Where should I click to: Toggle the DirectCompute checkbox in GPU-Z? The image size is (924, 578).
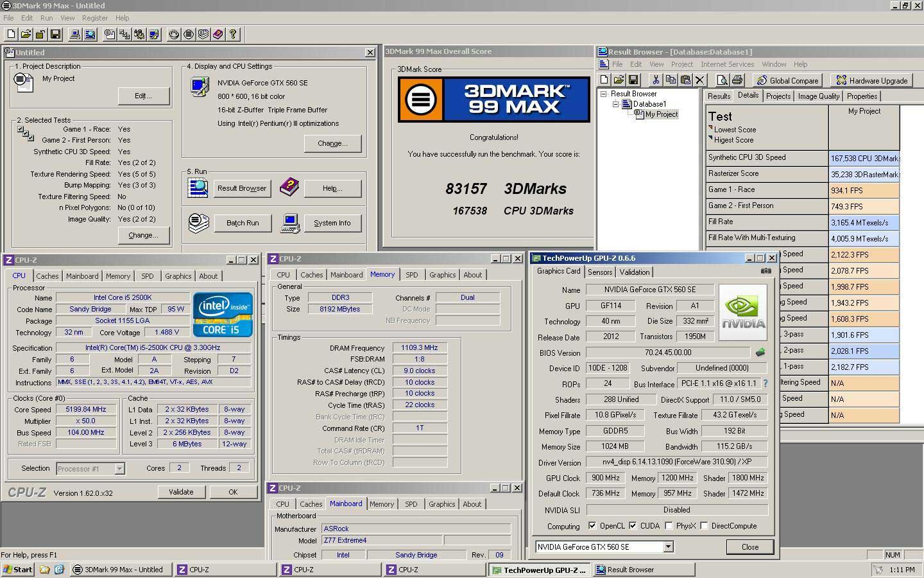(x=704, y=526)
